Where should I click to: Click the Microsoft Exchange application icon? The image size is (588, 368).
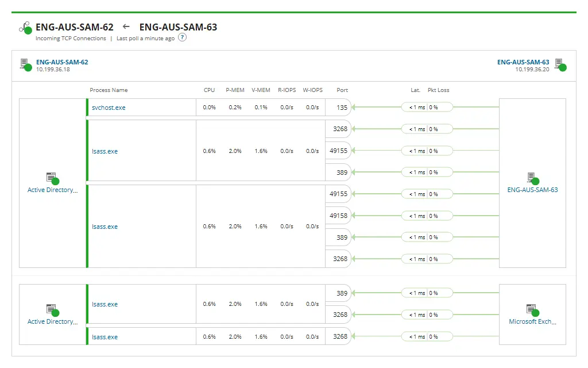point(532,310)
